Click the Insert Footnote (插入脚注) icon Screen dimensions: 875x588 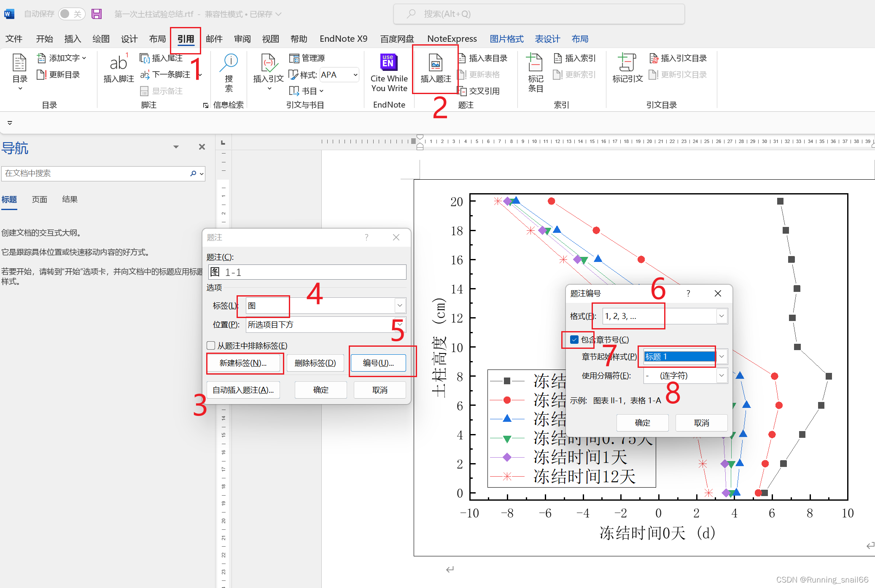click(x=118, y=63)
